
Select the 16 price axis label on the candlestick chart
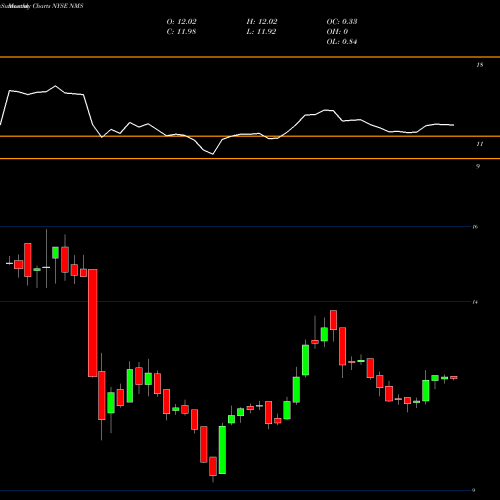(475, 227)
